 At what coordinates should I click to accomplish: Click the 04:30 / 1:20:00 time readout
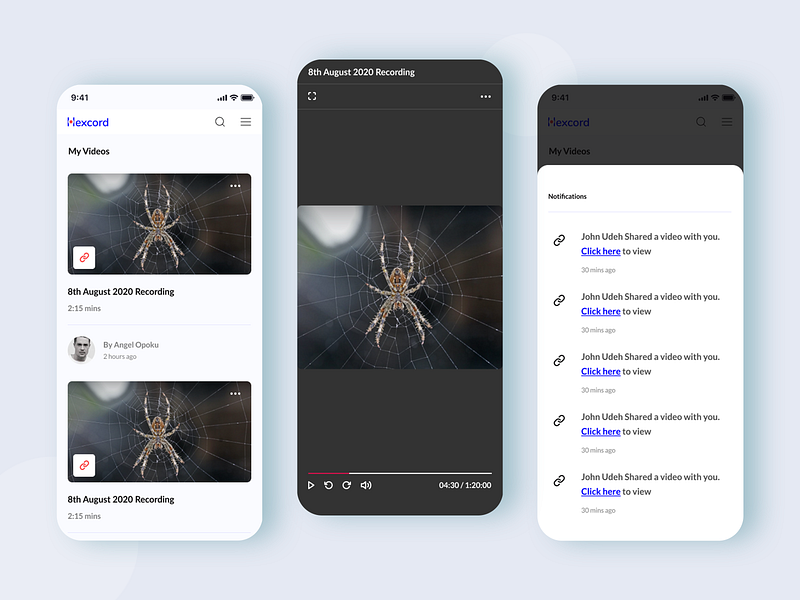click(465, 485)
